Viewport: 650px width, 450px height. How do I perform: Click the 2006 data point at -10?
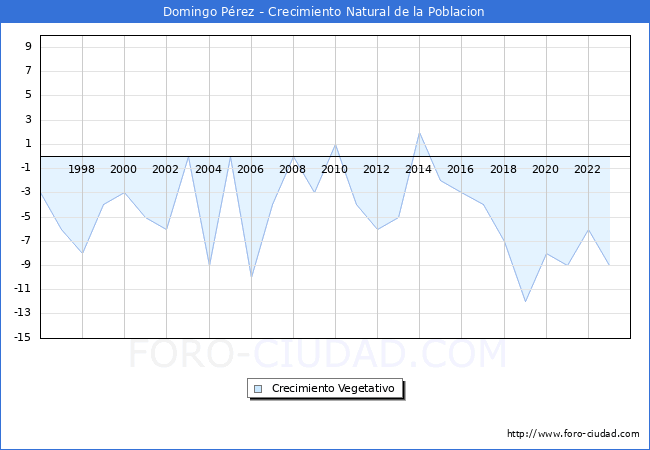pos(251,277)
